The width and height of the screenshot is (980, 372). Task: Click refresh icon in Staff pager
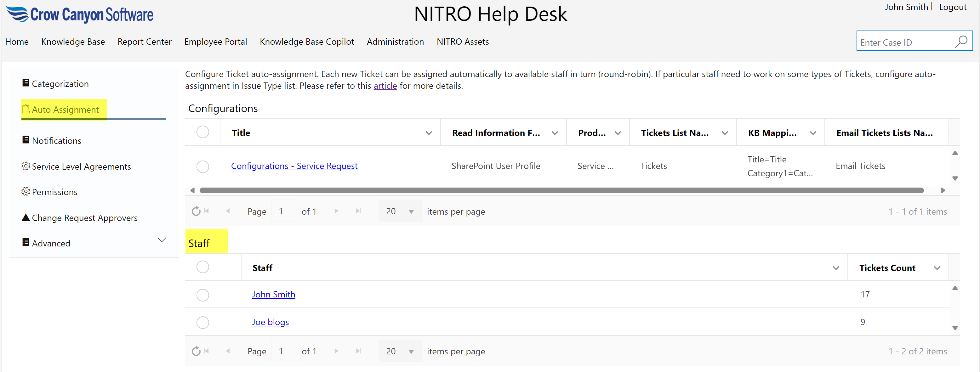tap(196, 351)
